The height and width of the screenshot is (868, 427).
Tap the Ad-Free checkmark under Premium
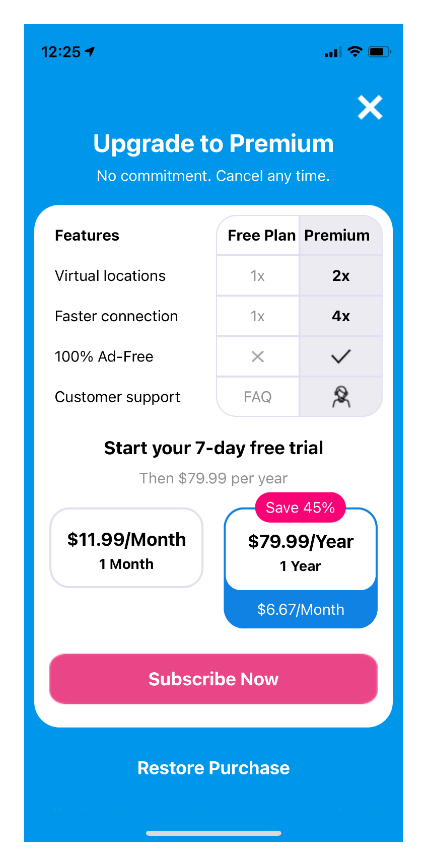pos(341,356)
